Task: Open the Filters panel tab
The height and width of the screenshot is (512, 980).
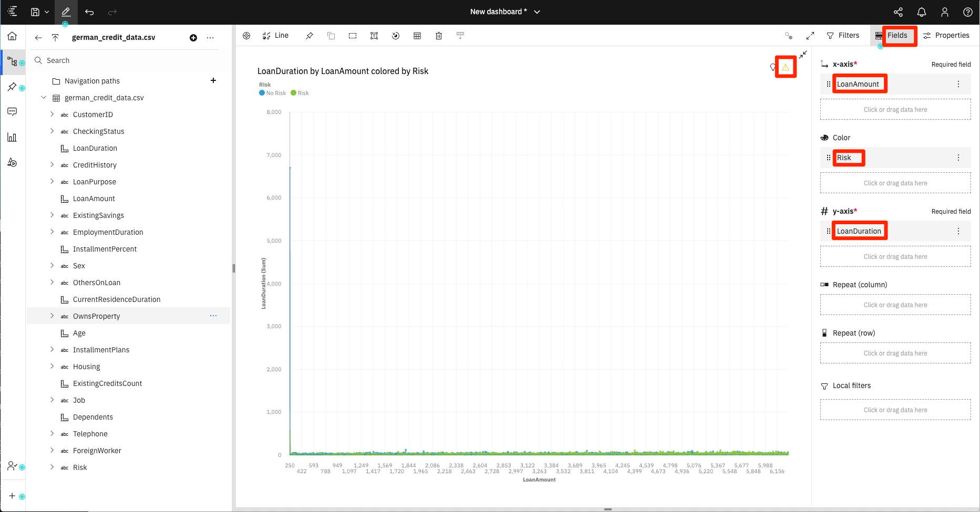Action: point(843,35)
